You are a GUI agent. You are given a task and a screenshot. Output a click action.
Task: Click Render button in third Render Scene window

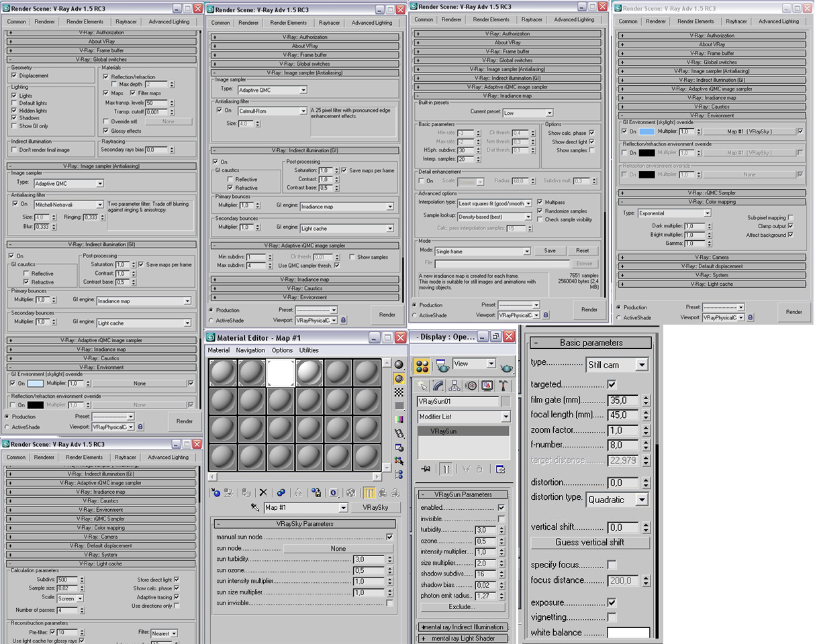coord(589,309)
